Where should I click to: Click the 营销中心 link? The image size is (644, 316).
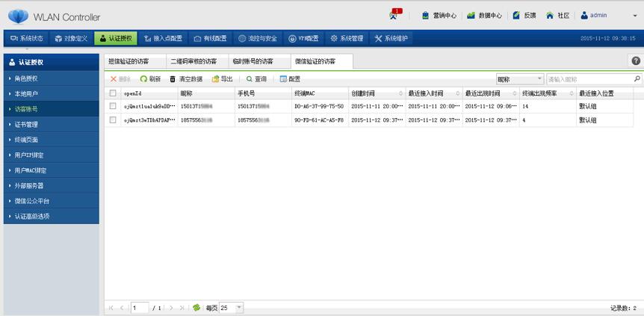[x=439, y=16]
